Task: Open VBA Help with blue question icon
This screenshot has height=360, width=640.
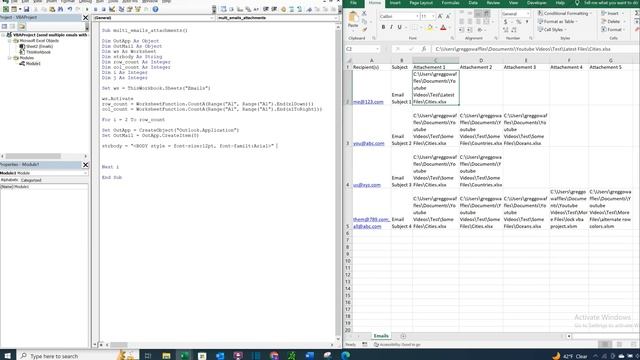Action: [156, 9]
